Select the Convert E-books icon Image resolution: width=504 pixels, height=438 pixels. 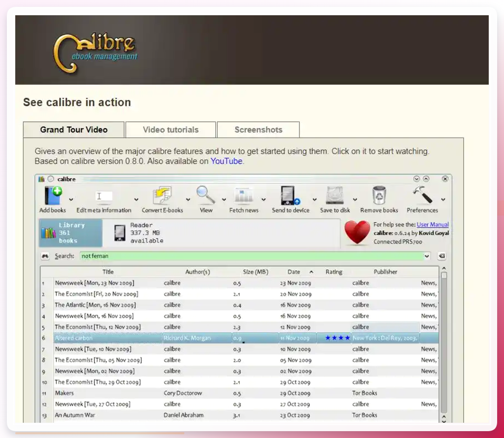(x=162, y=196)
